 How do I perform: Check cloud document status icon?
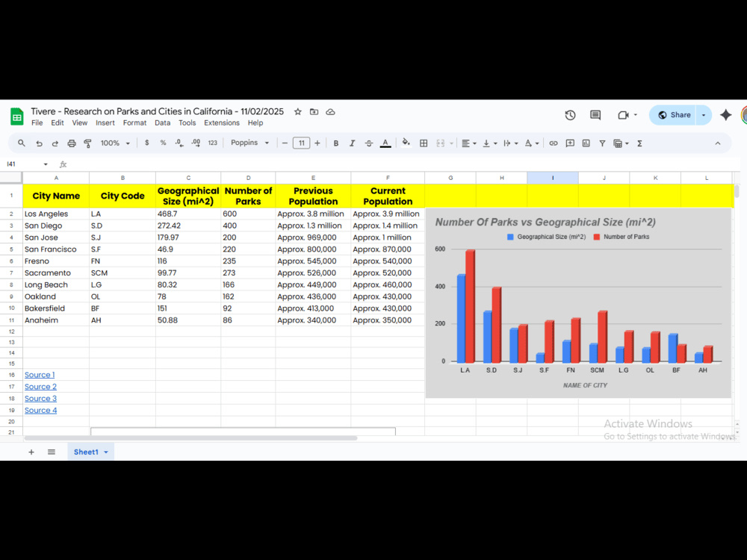point(330,112)
